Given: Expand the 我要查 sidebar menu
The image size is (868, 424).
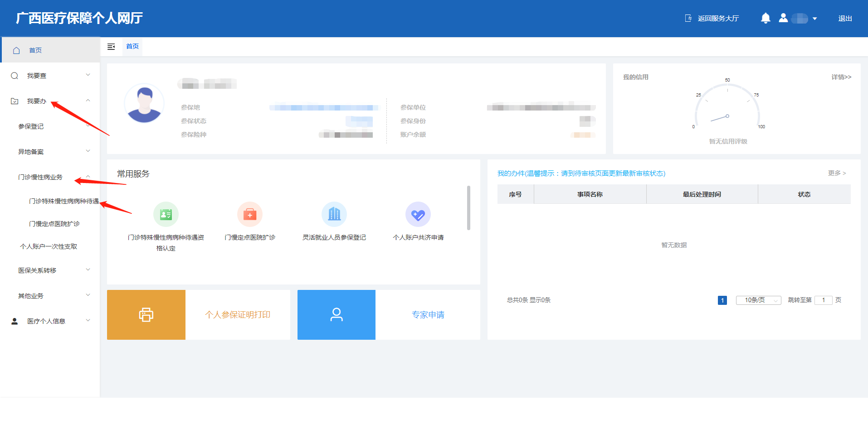Looking at the screenshot, I should [x=50, y=76].
